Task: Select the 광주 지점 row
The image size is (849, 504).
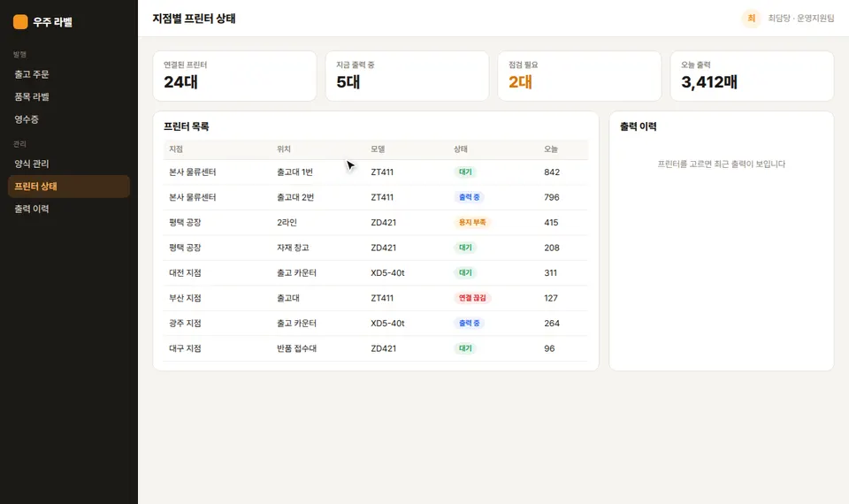Action: (x=376, y=324)
